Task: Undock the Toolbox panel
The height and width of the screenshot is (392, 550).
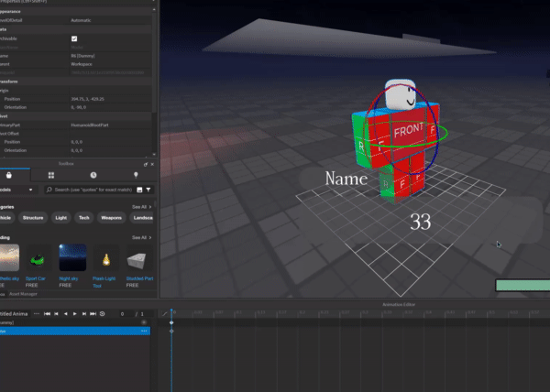Action: pos(146,164)
